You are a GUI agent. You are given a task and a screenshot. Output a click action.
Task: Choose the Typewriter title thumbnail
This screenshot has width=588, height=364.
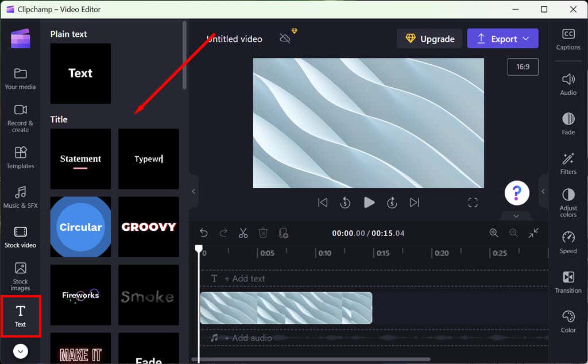coord(149,158)
